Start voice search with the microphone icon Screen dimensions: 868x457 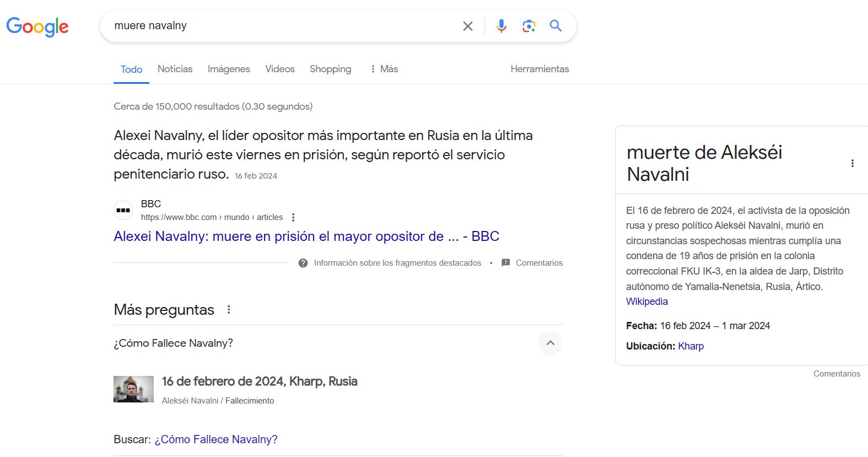(501, 26)
